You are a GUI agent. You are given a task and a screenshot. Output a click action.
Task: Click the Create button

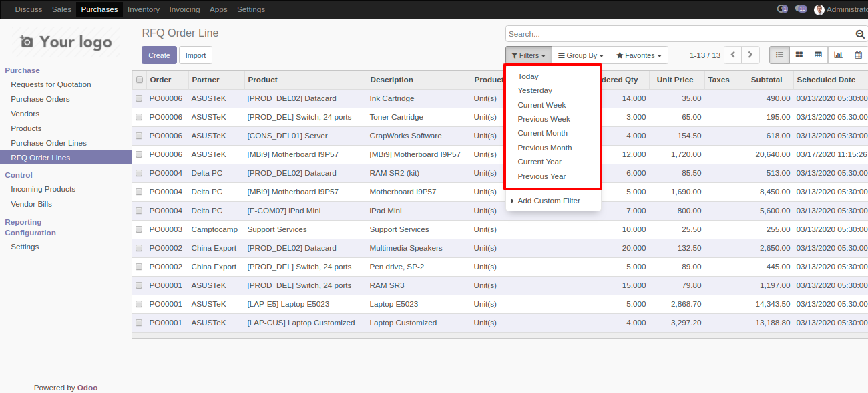tap(159, 55)
